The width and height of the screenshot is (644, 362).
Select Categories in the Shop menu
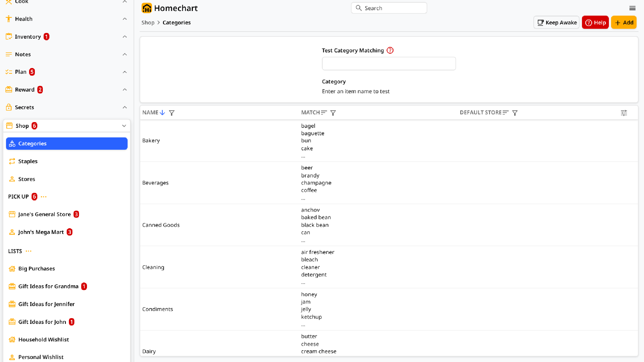pyautogui.click(x=67, y=143)
